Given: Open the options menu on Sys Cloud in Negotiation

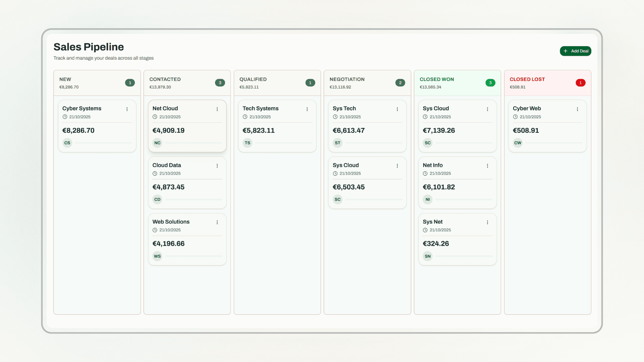Looking at the screenshot, I should tap(397, 166).
